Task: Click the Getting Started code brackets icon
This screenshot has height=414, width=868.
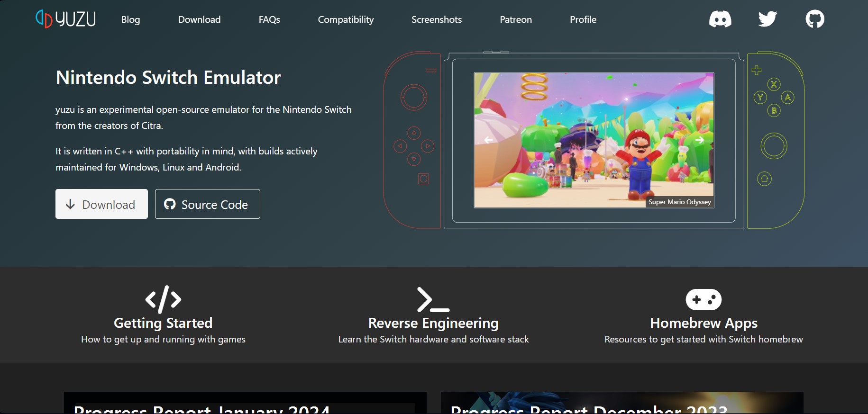Action: (x=163, y=299)
